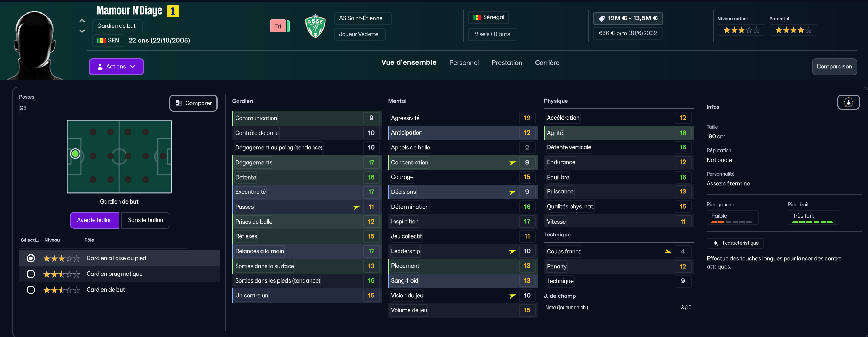
Task: Go to next player with down chevron
Action: [x=82, y=31]
